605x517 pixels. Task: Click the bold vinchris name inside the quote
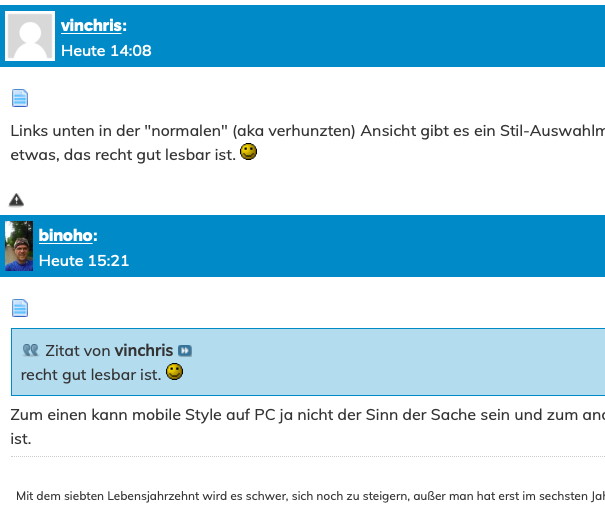pyautogui.click(x=144, y=351)
